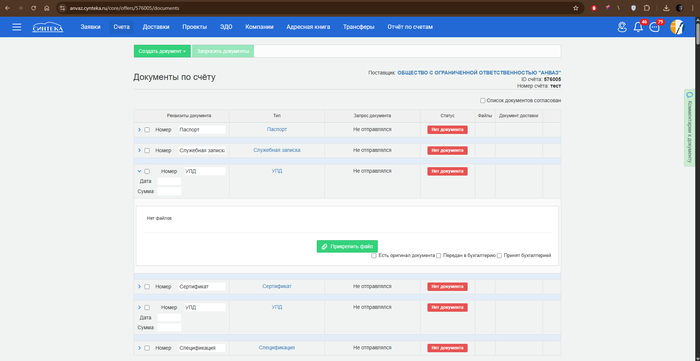Go to the Проекты section
The image size is (700, 361).
point(195,27)
